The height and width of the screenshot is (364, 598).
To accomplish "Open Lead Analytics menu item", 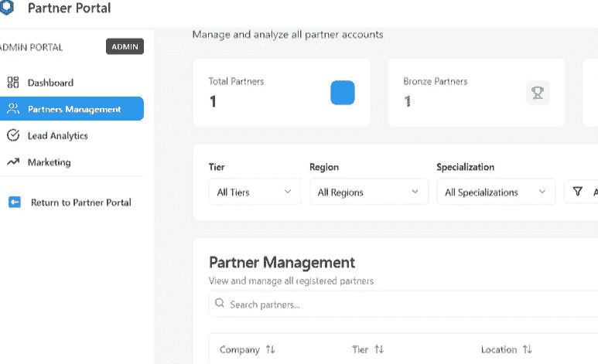I will tap(58, 135).
